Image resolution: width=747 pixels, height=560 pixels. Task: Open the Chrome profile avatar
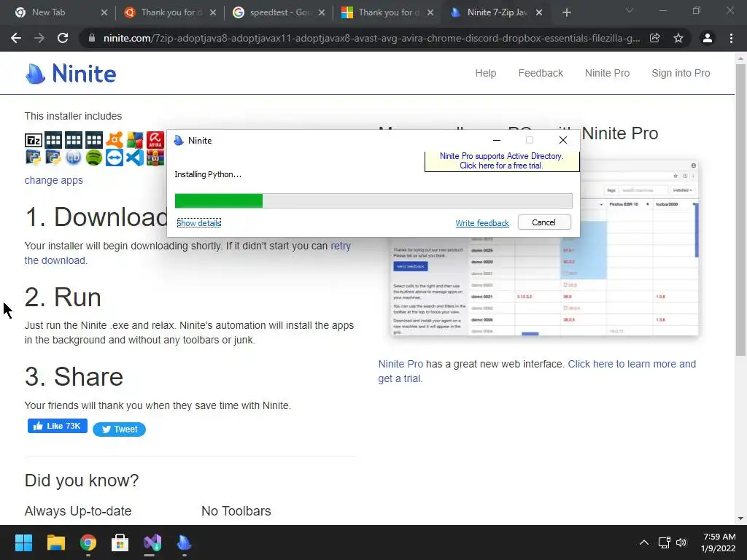tap(708, 38)
